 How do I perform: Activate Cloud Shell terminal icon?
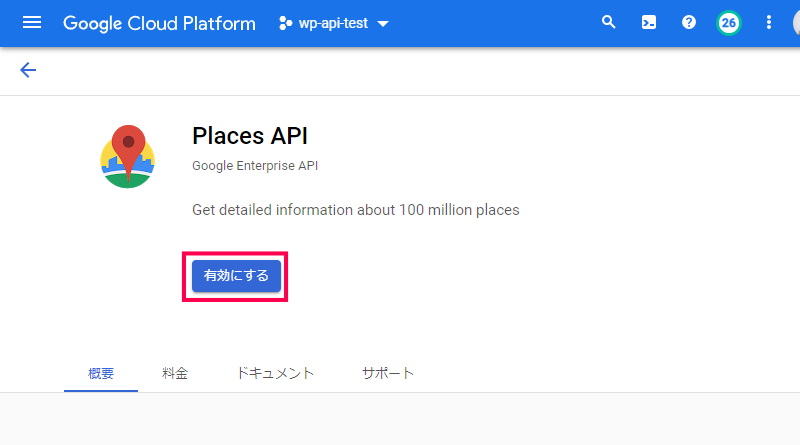coord(648,22)
